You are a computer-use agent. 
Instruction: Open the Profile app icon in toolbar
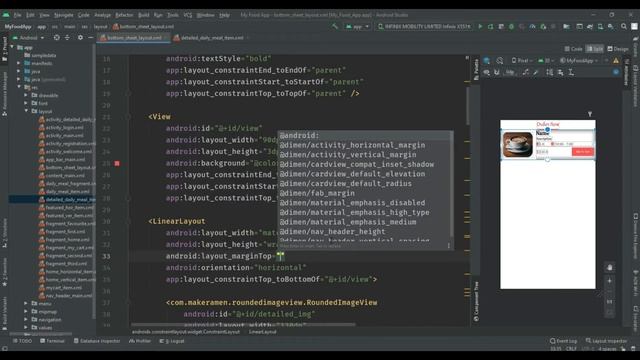[532, 27]
